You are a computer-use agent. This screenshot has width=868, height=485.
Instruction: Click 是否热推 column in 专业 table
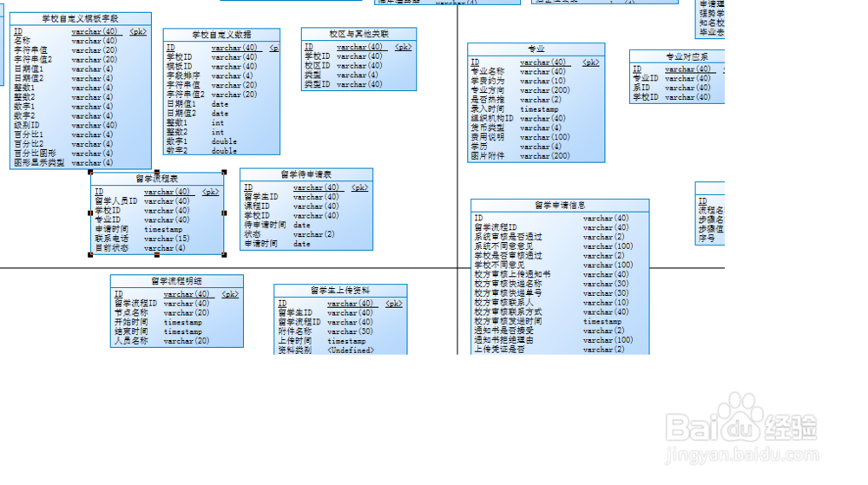pos(488,100)
